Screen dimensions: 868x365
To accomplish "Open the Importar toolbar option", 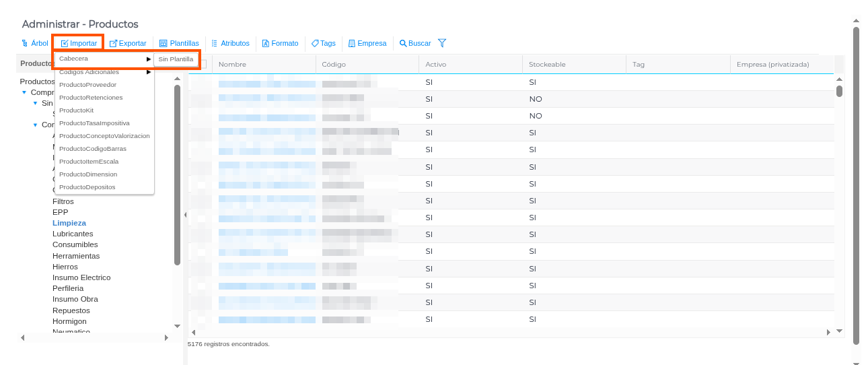I will (79, 43).
